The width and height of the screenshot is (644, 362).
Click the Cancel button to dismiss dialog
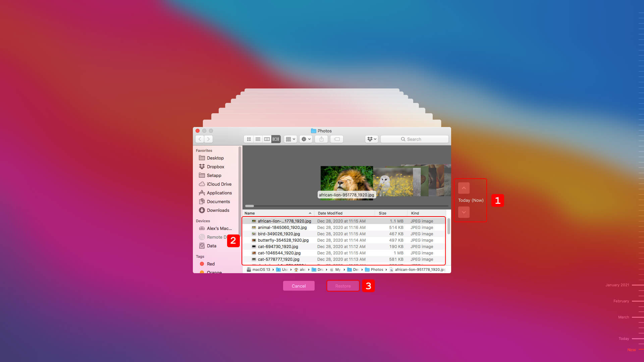click(299, 286)
